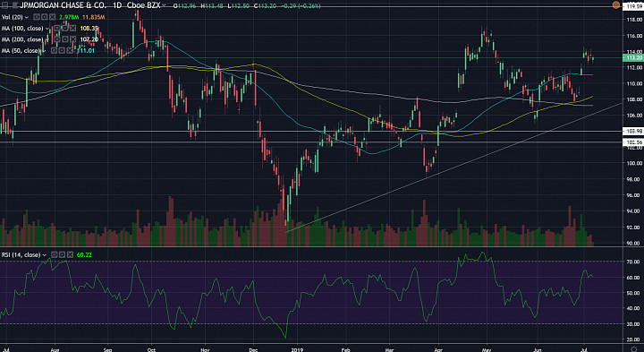Open the dropdown next to Cboe BZX
The width and height of the screenshot is (644, 352).
[x=164, y=5]
